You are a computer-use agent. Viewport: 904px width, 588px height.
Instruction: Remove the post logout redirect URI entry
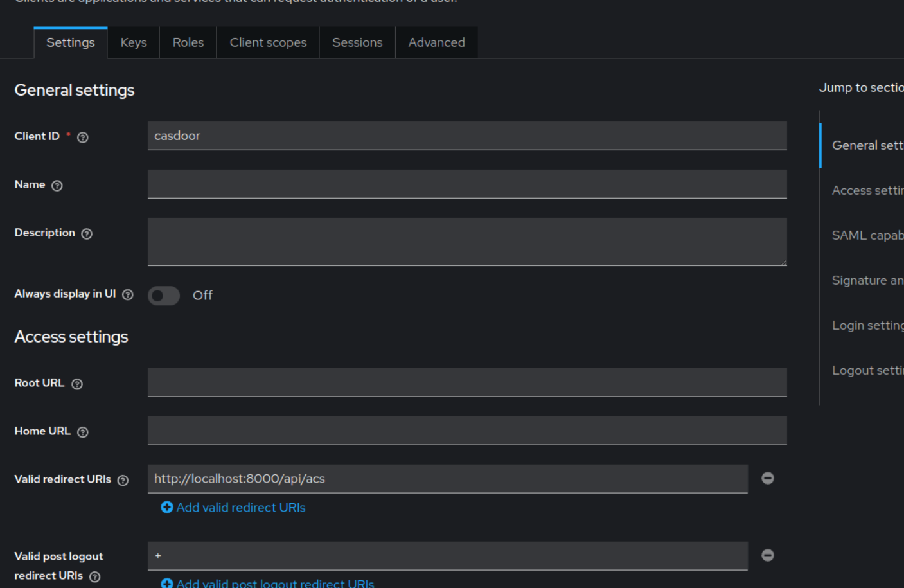tap(768, 555)
